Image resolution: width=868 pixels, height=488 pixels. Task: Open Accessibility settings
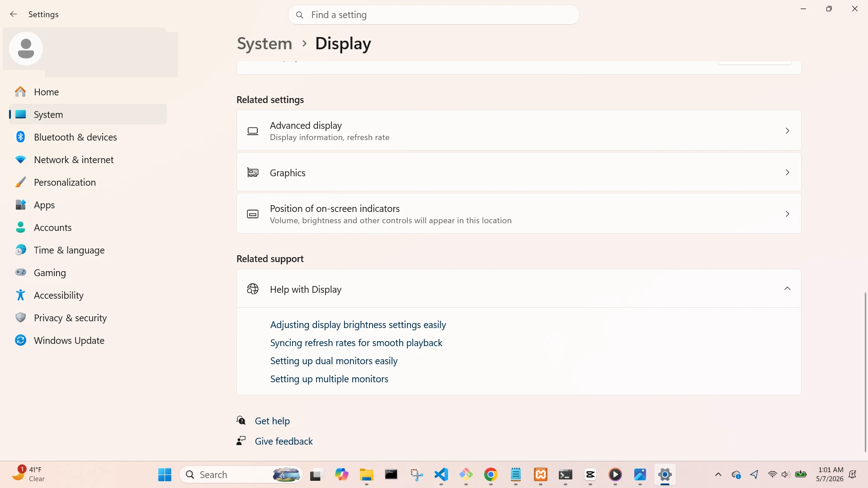(88, 295)
